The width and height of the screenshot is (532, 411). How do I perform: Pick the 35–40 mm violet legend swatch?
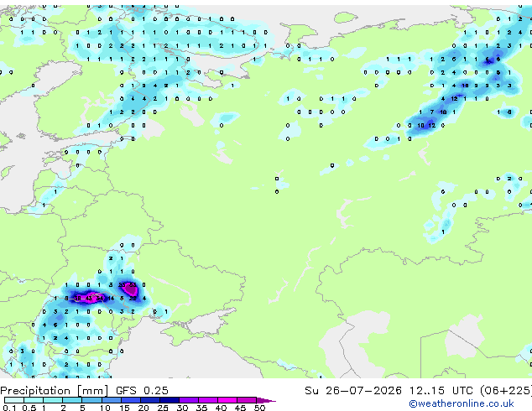point(208,400)
